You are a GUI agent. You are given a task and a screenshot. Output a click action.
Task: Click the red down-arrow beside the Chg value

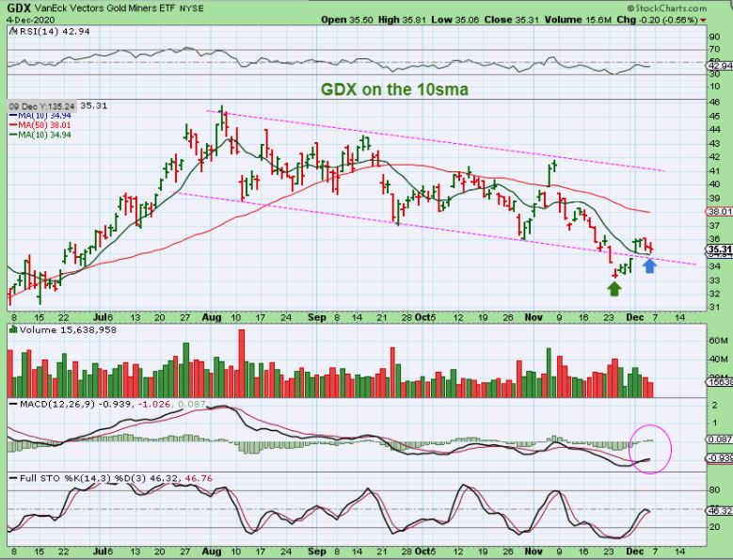point(704,20)
